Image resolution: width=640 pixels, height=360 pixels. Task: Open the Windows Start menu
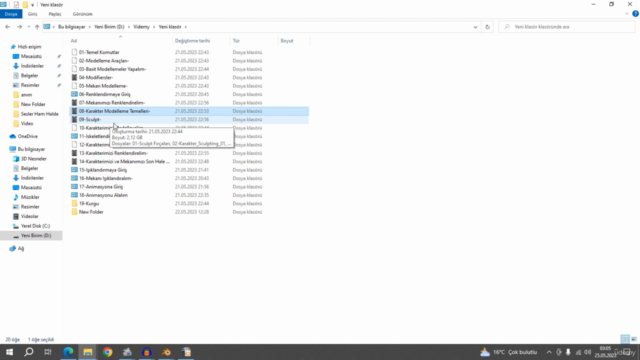click(9, 352)
